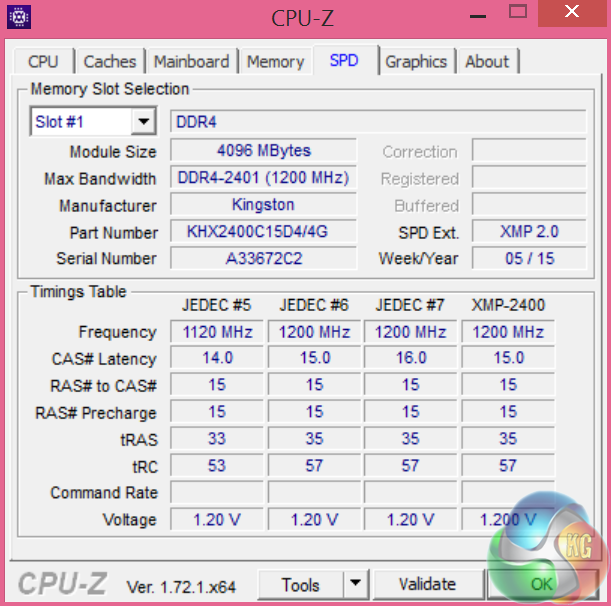Click the DDR4-2401 (1200 MHz) bandwidth value
This screenshot has height=606, width=611.
coord(263,178)
